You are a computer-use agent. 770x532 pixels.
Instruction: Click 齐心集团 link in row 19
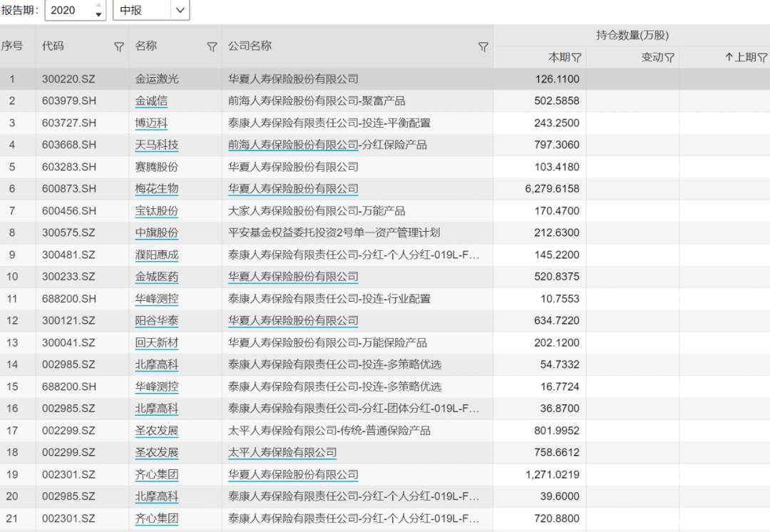tap(157, 474)
